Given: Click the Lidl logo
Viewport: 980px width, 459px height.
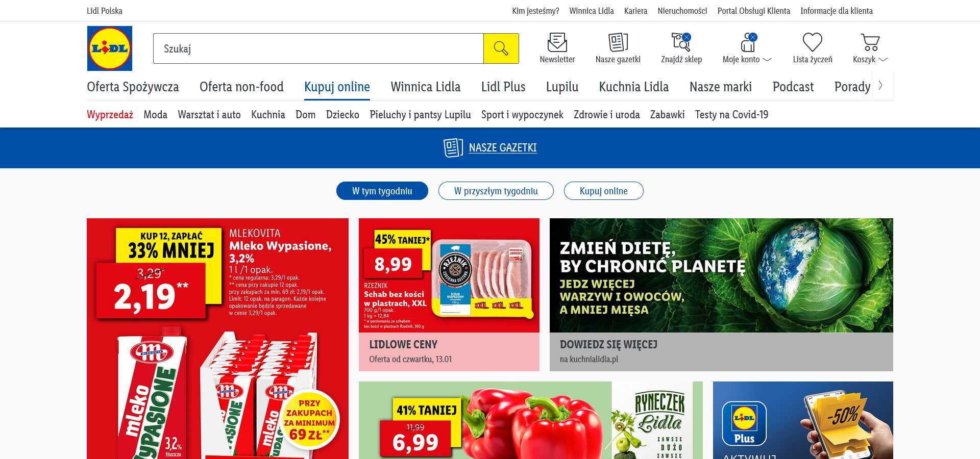Looking at the screenshot, I should (x=110, y=48).
